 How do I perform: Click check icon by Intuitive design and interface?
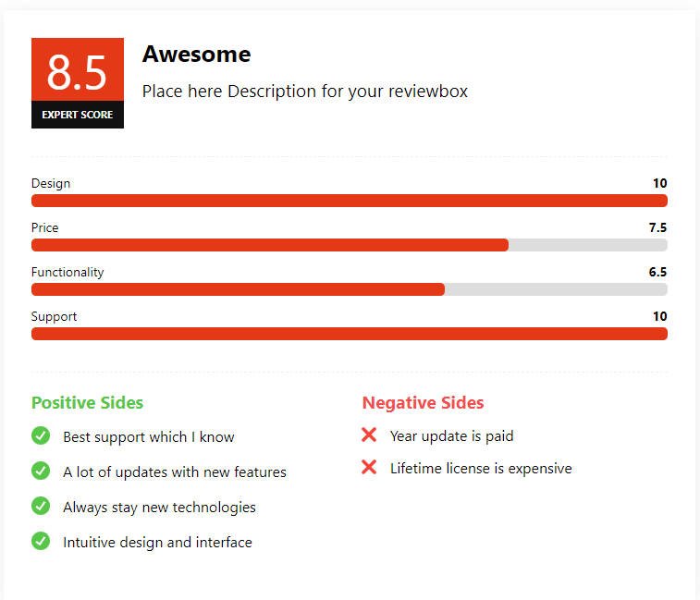(41, 541)
